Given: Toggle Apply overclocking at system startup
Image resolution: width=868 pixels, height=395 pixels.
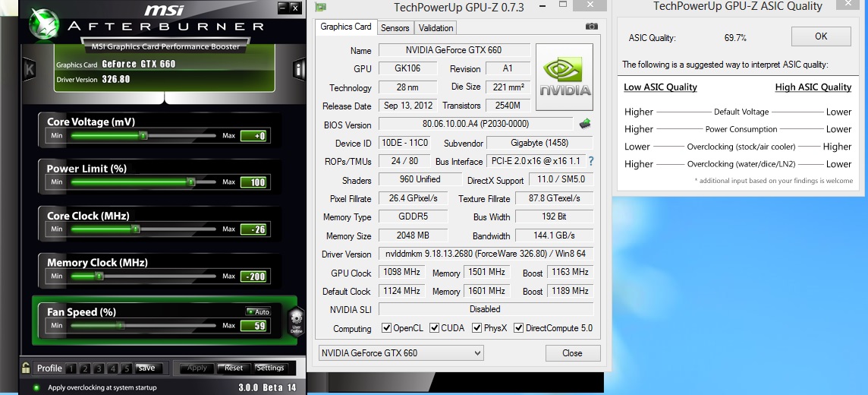Looking at the screenshot, I should pyautogui.click(x=36, y=387).
